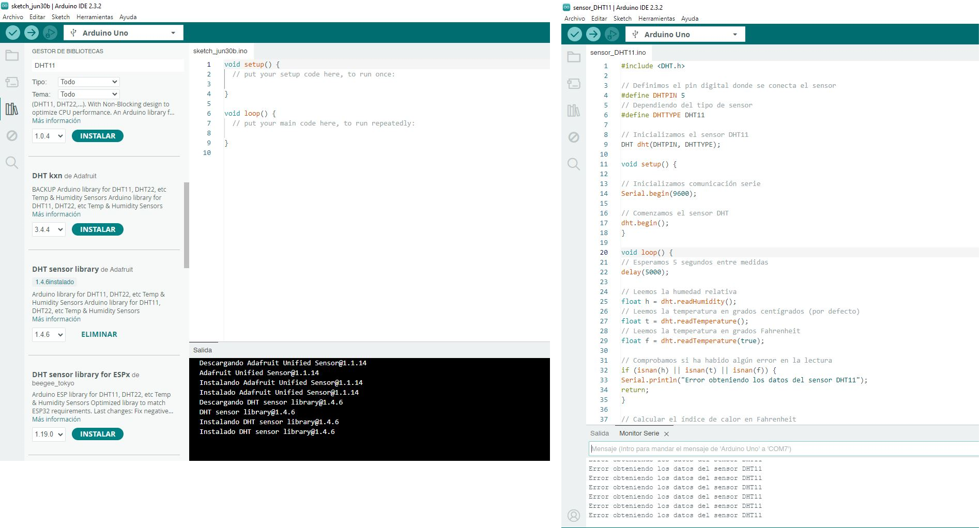
Task: Select sketch_jun30b.ino editor tab
Action: pos(220,51)
